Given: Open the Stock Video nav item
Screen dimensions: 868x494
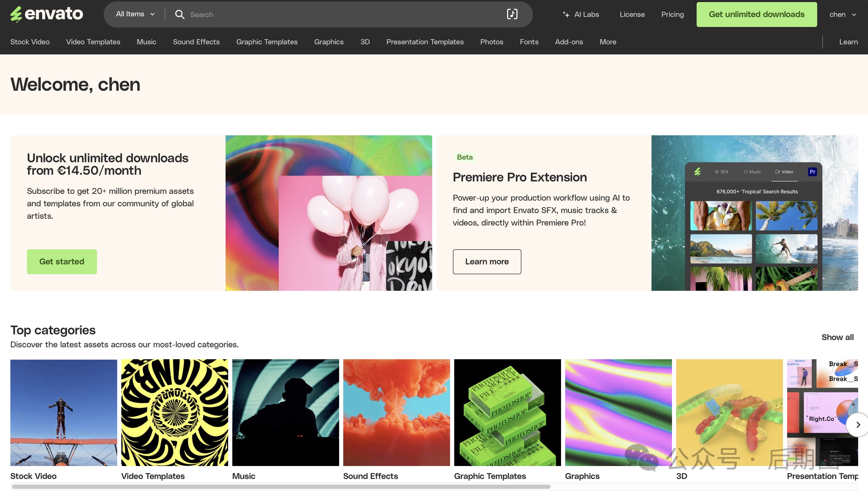Looking at the screenshot, I should [x=30, y=42].
